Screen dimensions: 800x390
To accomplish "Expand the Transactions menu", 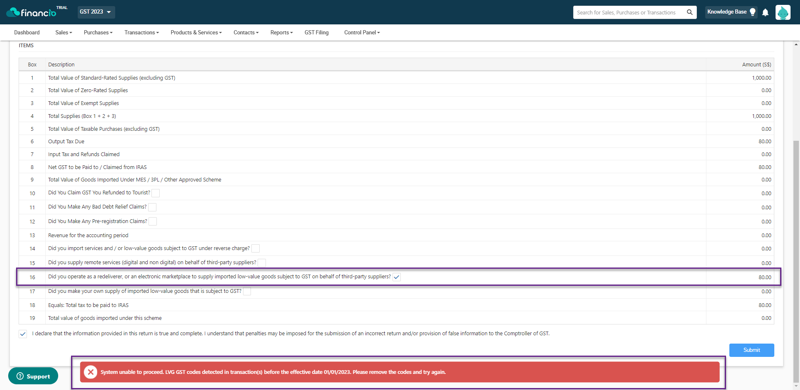I will pyautogui.click(x=141, y=32).
